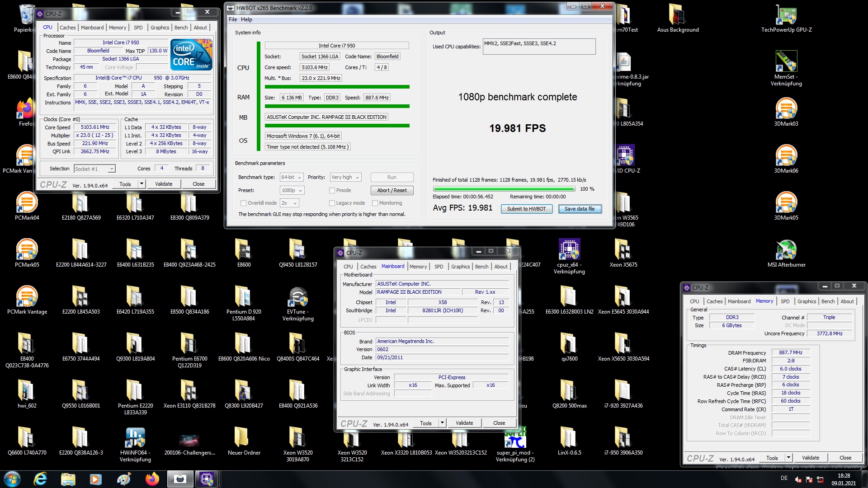Open cpuz_x64 shortcut icon
Image resolution: width=868 pixels, height=488 pixels.
point(569,257)
